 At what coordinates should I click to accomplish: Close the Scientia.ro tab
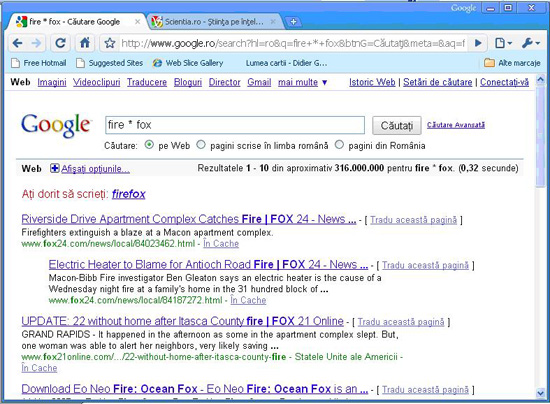click(x=273, y=22)
